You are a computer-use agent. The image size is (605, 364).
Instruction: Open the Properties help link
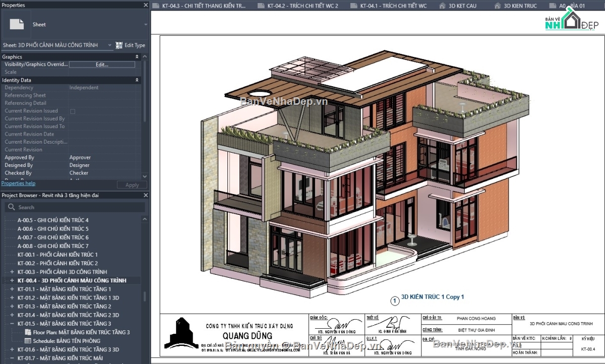coord(19,184)
